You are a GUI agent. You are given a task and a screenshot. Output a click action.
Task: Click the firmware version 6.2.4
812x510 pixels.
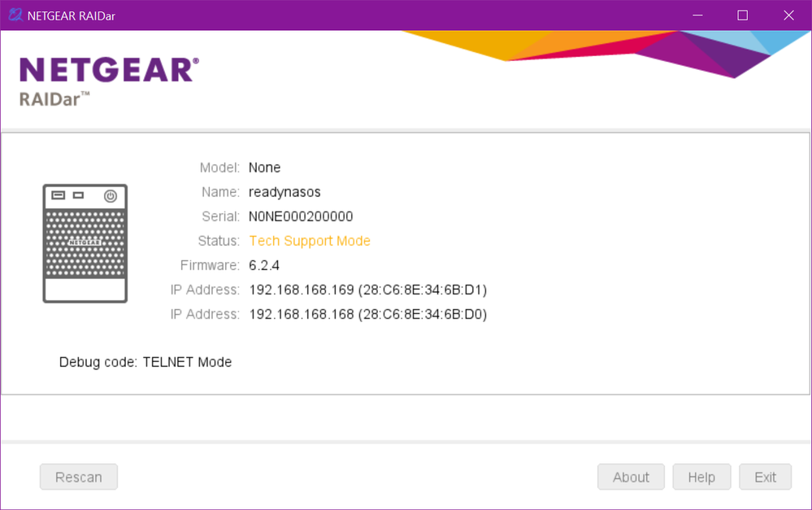[264, 265]
